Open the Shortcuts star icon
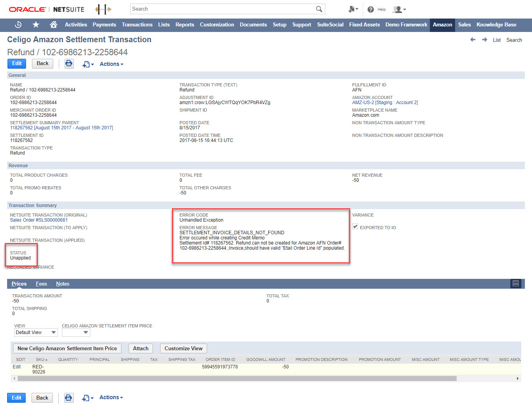 click(36, 24)
